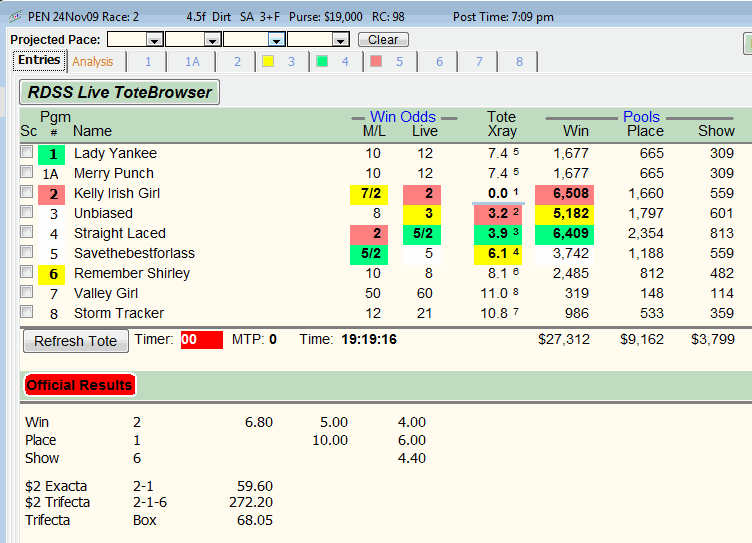Open horse tab 8
The image size is (752, 543).
pos(519,62)
